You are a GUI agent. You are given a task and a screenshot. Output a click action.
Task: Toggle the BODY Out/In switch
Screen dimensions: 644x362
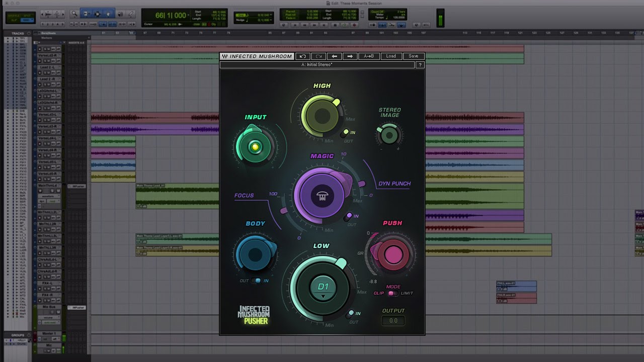point(256,281)
